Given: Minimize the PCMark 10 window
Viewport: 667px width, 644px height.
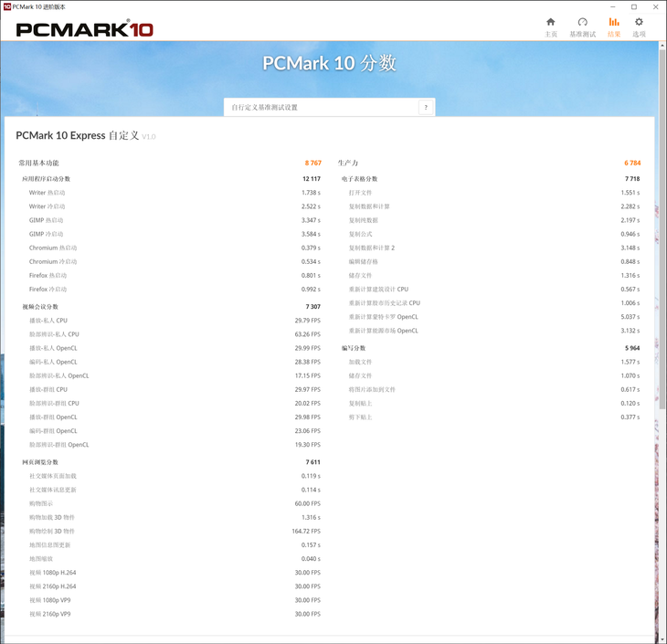Looking at the screenshot, I should click(x=613, y=6).
